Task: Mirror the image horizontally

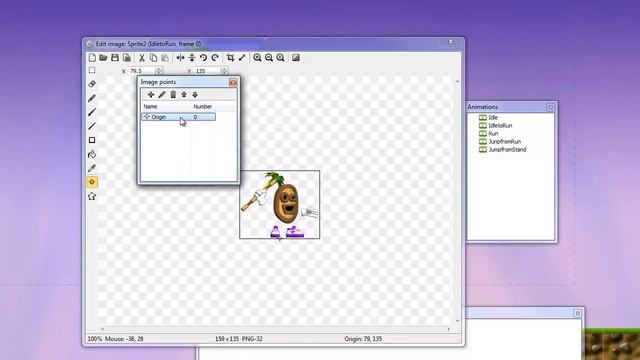Action: click(180, 58)
